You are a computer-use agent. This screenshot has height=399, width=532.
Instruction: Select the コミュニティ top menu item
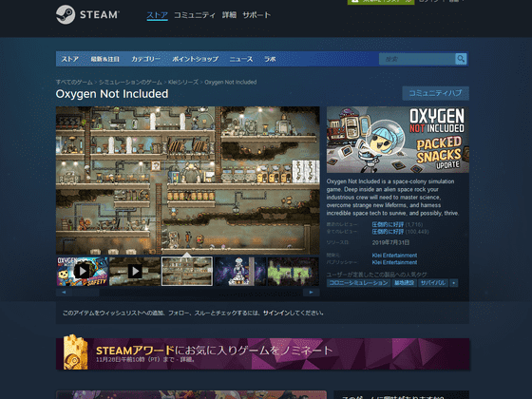195,15
